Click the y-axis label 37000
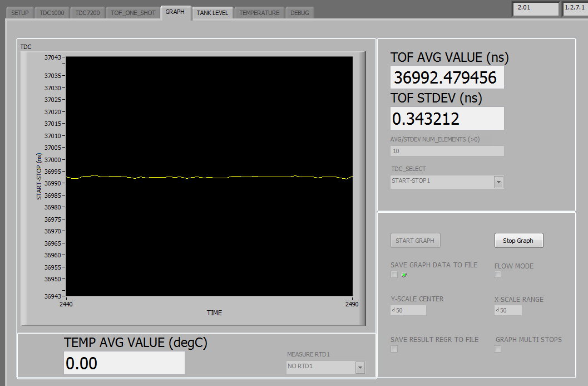Viewport: 588px width, 386px height. pyautogui.click(x=52, y=160)
